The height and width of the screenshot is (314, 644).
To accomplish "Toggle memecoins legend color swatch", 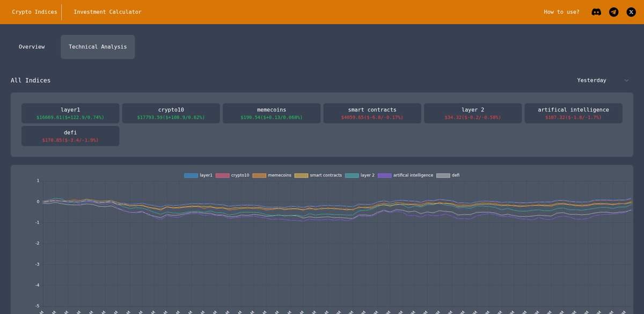I will (259, 175).
